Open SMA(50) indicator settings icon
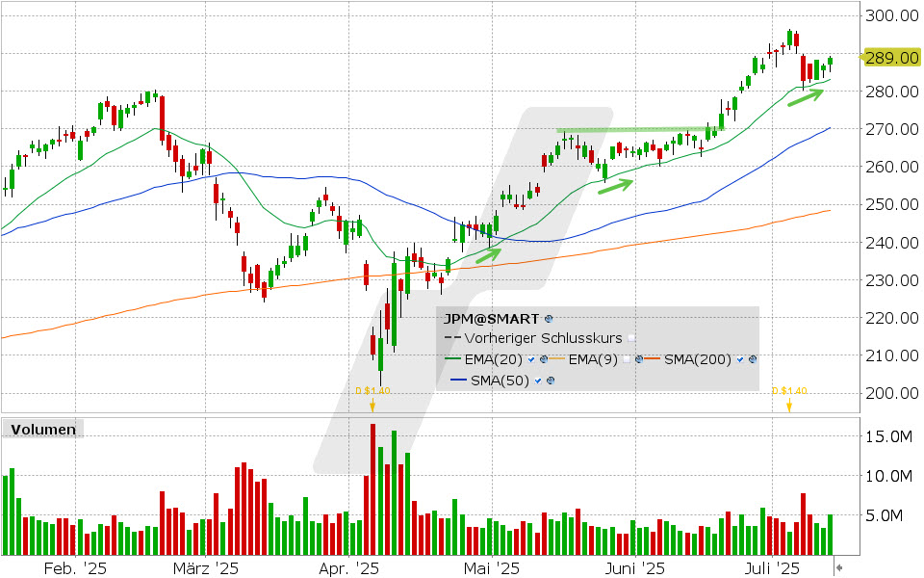Viewport: 924px width, 578px height. [x=551, y=381]
